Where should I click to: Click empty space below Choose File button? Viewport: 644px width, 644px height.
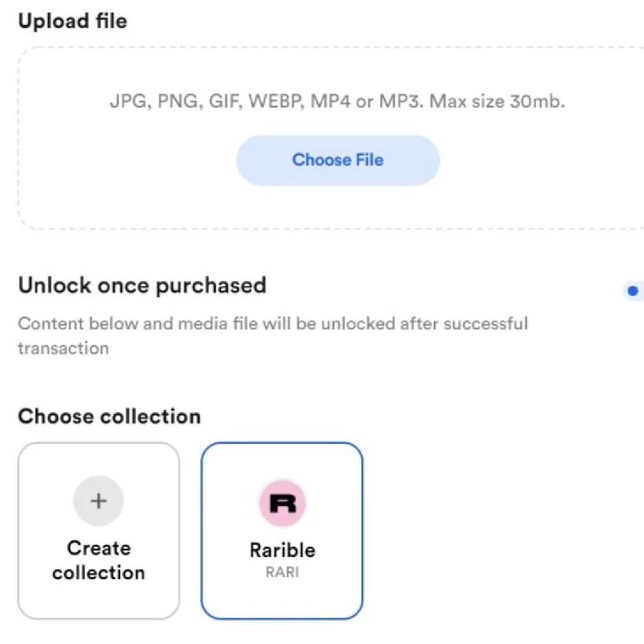pos(338,207)
